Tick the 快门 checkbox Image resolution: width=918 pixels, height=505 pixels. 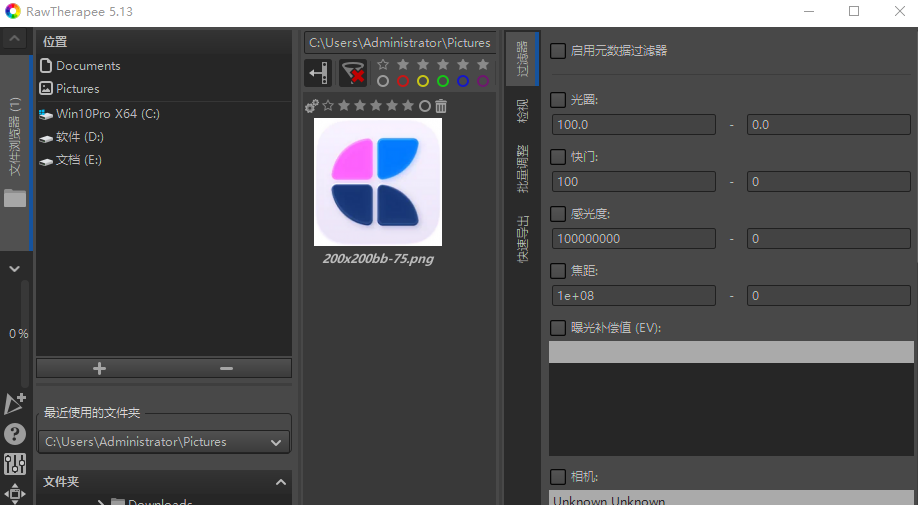coord(558,157)
